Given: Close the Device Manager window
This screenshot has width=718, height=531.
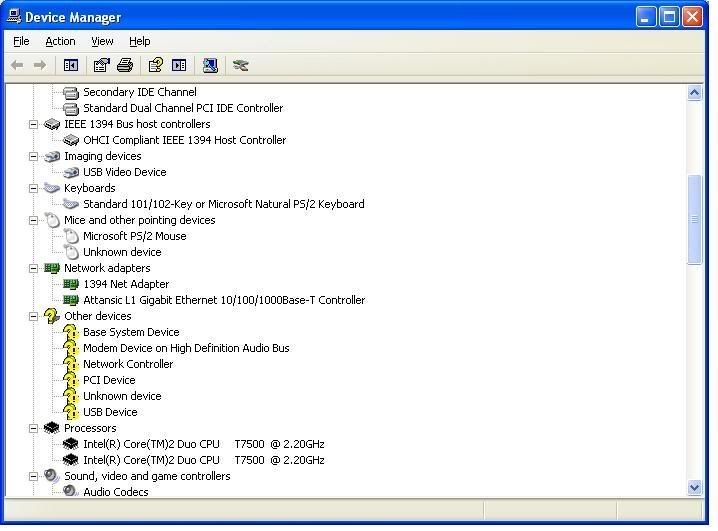Looking at the screenshot, I should pyautogui.click(x=692, y=17).
